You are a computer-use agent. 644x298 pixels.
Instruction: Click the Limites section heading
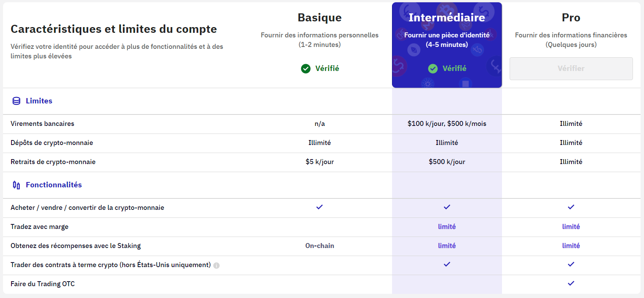[39, 101]
